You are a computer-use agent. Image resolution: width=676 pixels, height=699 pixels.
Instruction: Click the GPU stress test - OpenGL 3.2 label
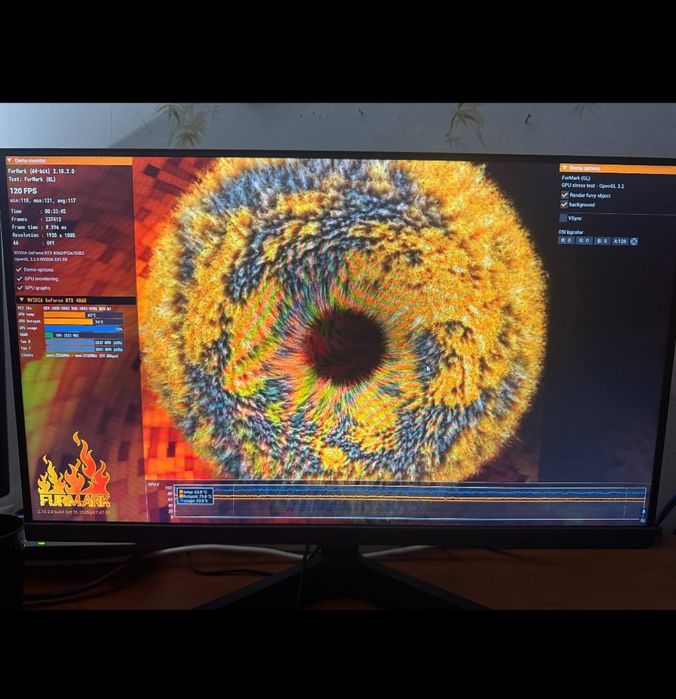coord(593,186)
